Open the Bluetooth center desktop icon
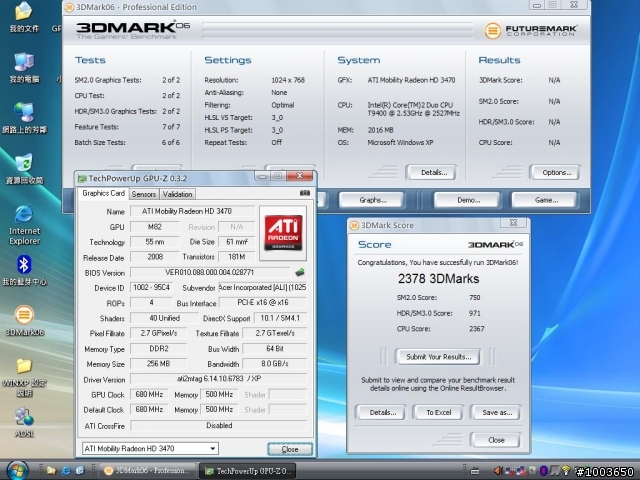Viewport: 640px width, 480px height. 24,271
